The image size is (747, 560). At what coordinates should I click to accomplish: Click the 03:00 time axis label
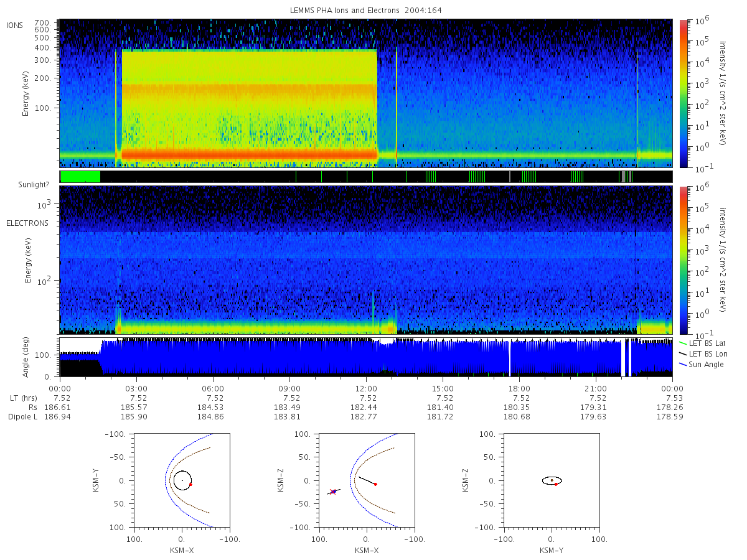(136, 388)
